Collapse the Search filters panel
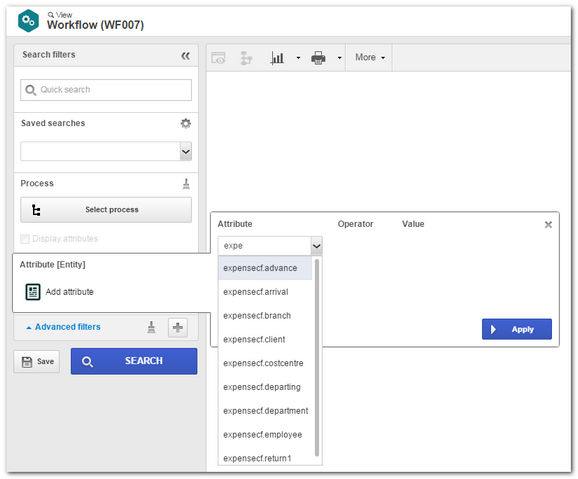The width and height of the screenshot is (578, 479). (x=185, y=56)
